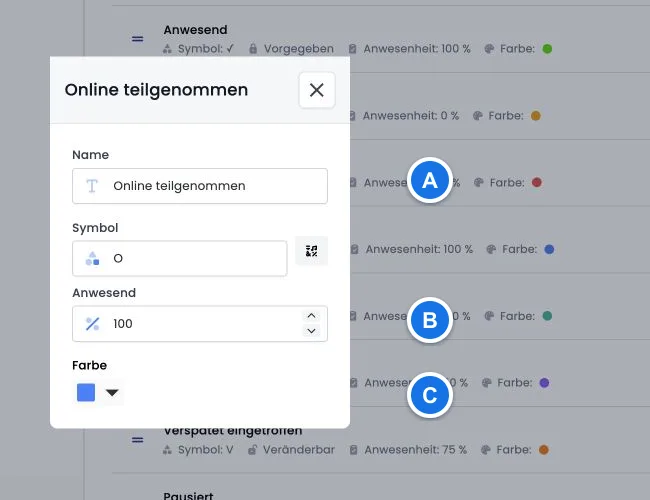
Task: Click the teal Farbe dot in the list
Action: pos(547,316)
